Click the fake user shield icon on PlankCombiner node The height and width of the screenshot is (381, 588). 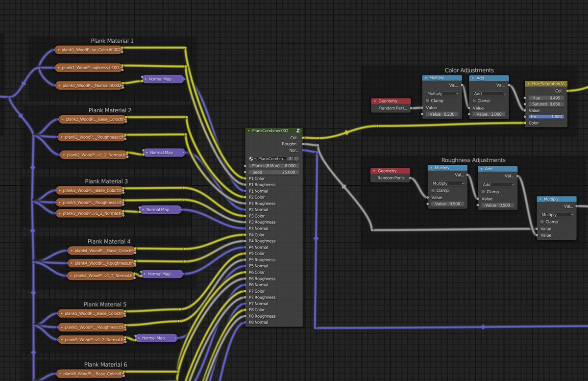[296, 159]
